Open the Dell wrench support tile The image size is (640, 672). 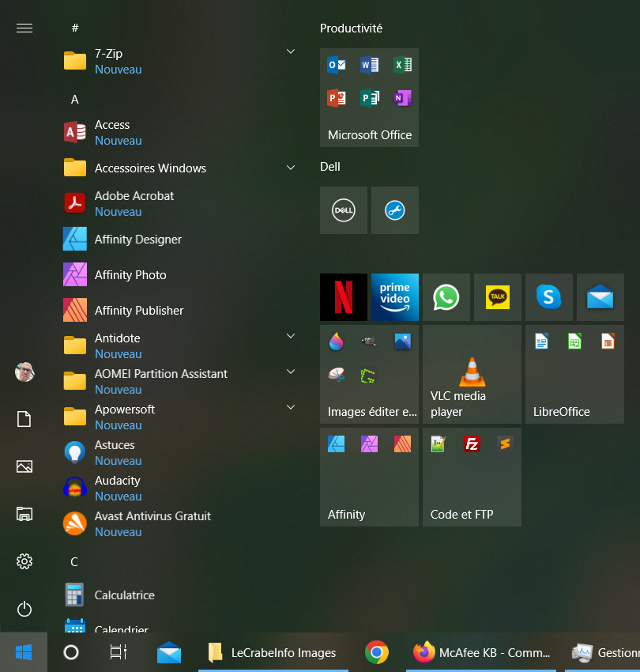(x=395, y=210)
